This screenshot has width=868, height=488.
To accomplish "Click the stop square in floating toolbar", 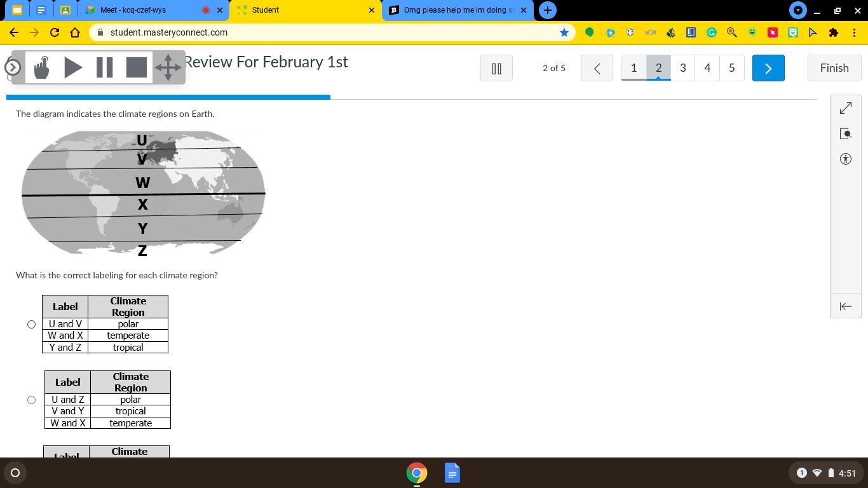I will pos(136,67).
